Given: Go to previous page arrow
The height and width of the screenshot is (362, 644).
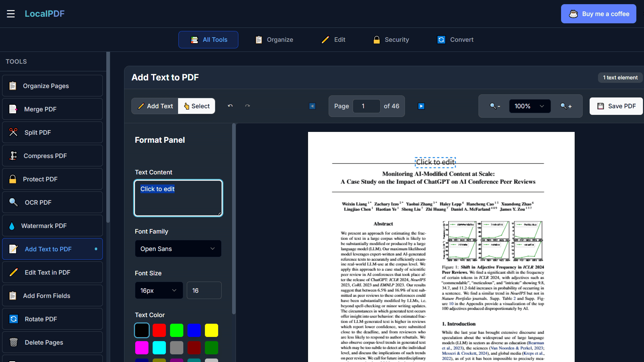Looking at the screenshot, I should click(312, 106).
